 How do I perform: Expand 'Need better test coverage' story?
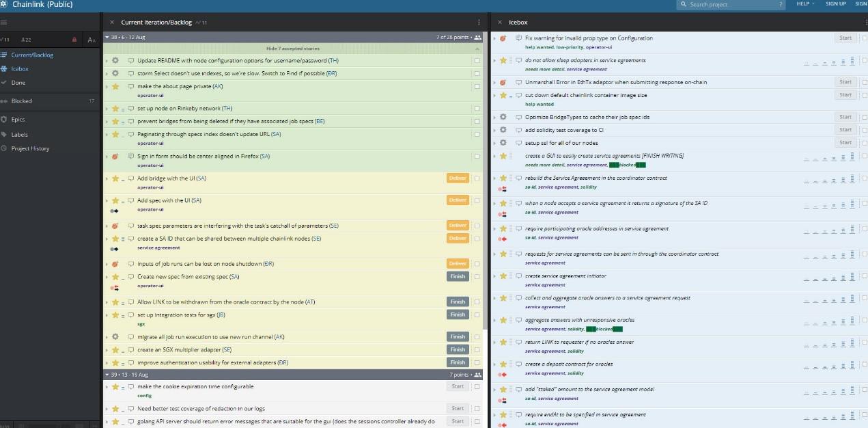click(x=107, y=408)
